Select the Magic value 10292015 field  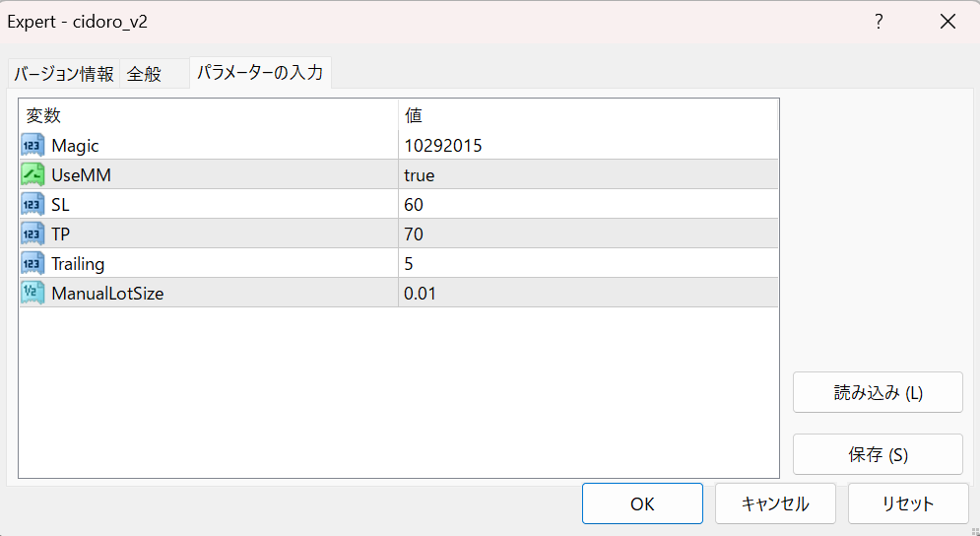click(x=588, y=145)
